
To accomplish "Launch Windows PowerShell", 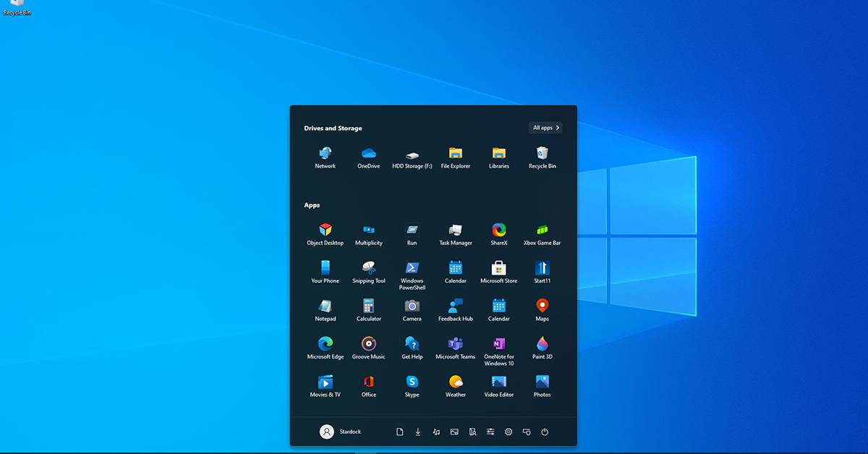I will click(x=412, y=270).
